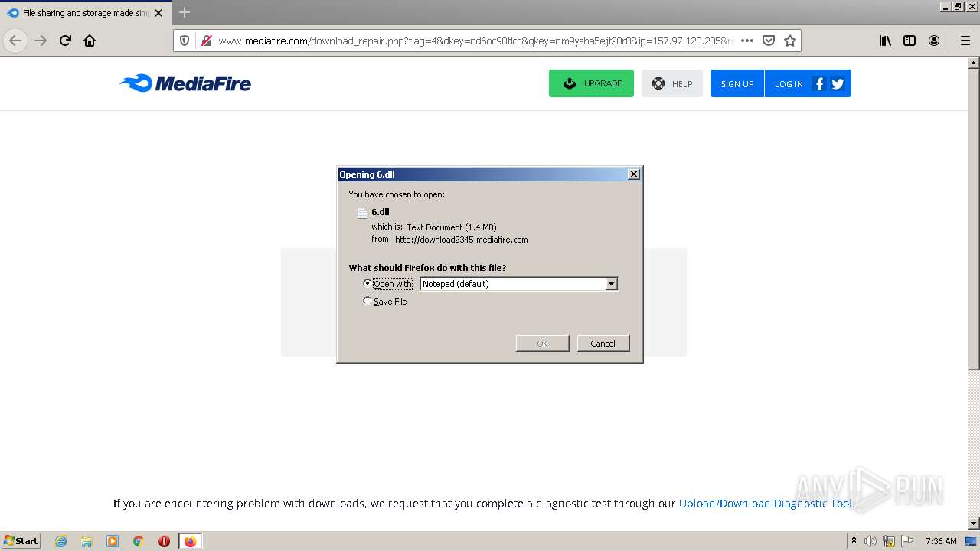Log in with Twitter icon
The width and height of the screenshot is (980, 551).
(838, 83)
